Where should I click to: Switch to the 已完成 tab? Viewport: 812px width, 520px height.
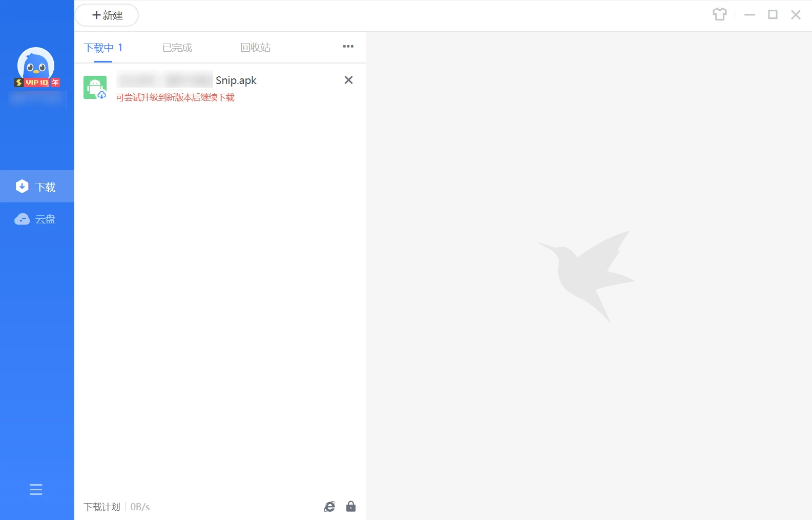click(x=177, y=48)
